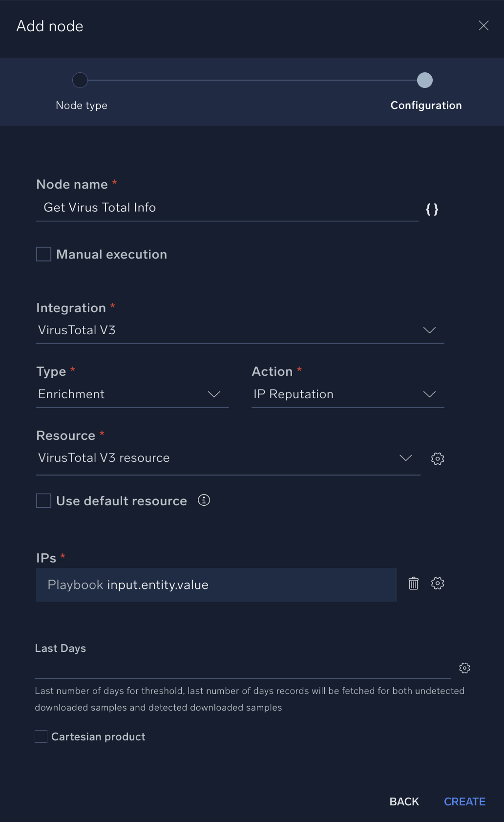Image resolution: width=504 pixels, height=822 pixels.
Task: Click the Node type step circle
Action: coord(80,80)
